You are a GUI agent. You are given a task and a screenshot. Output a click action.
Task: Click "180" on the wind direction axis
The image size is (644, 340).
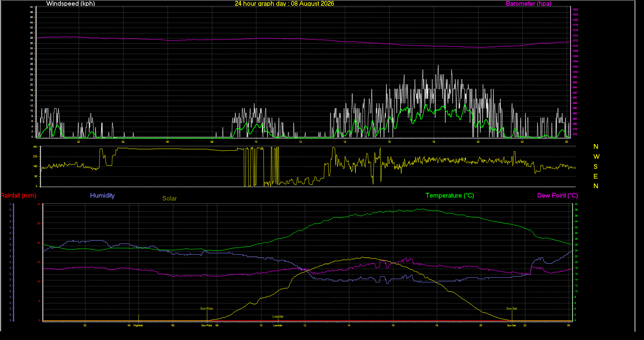(35, 166)
